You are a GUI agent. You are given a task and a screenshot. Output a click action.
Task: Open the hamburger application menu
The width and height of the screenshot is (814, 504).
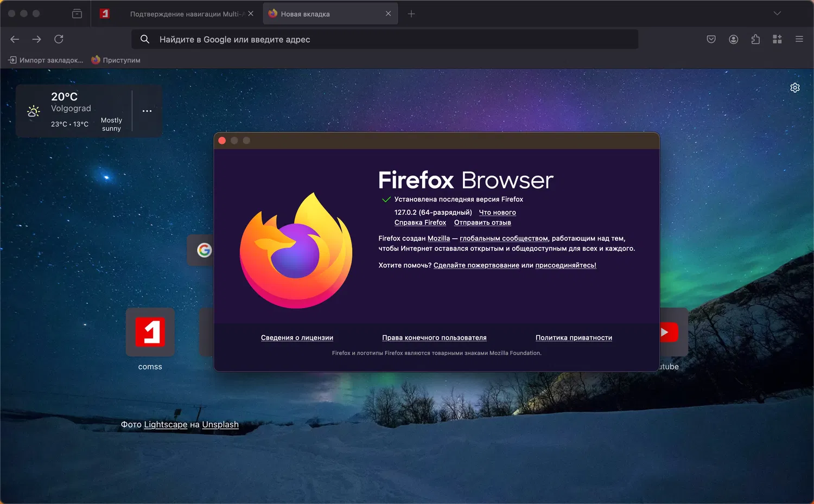point(799,39)
